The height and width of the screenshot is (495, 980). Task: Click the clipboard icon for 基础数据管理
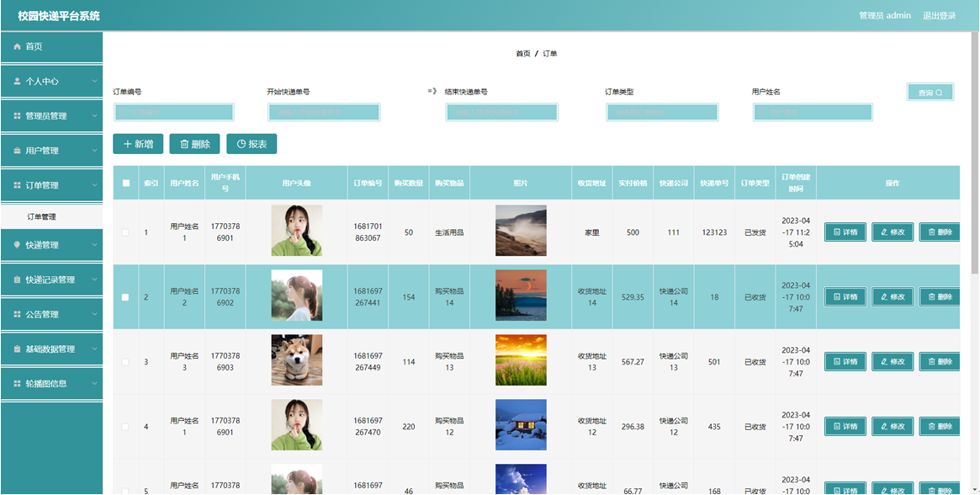(17, 349)
